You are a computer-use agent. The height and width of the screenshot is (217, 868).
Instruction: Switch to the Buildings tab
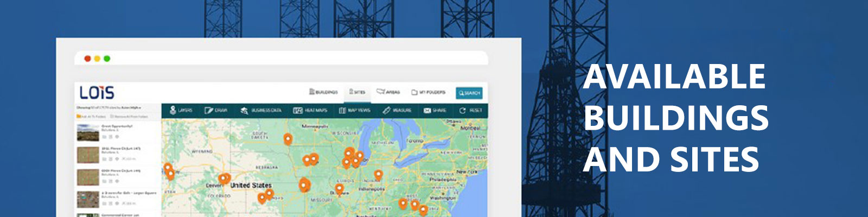tap(323, 92)
